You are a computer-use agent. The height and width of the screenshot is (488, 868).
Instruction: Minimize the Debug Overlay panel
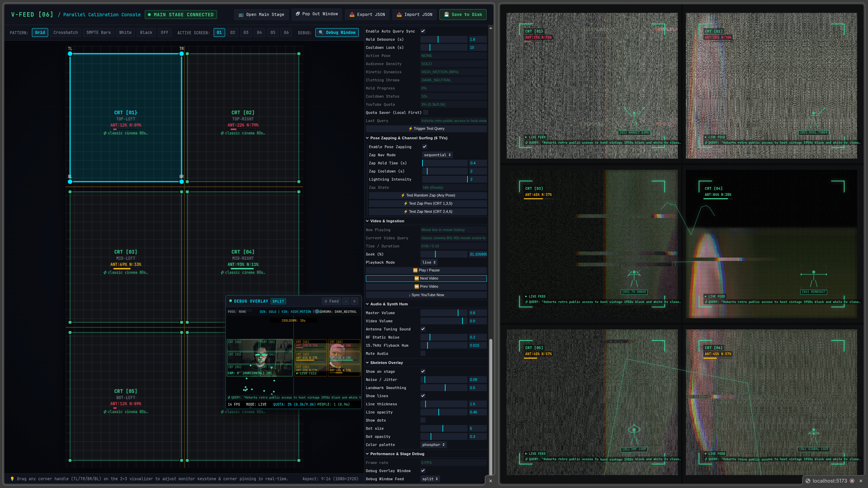346,301
